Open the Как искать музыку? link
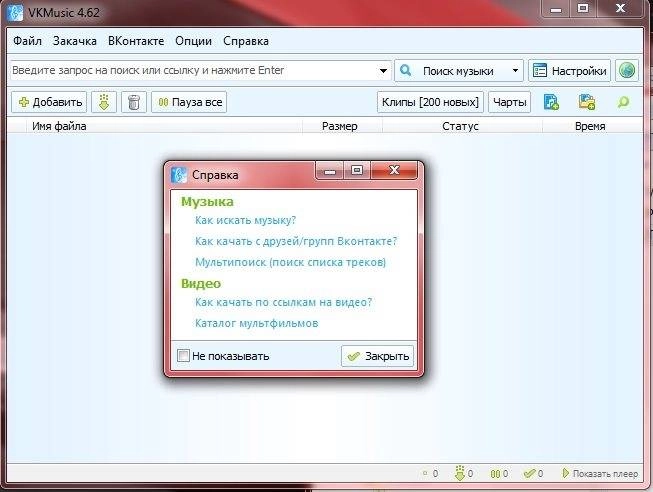The image size is (653, 492). [x=245, y=220]
